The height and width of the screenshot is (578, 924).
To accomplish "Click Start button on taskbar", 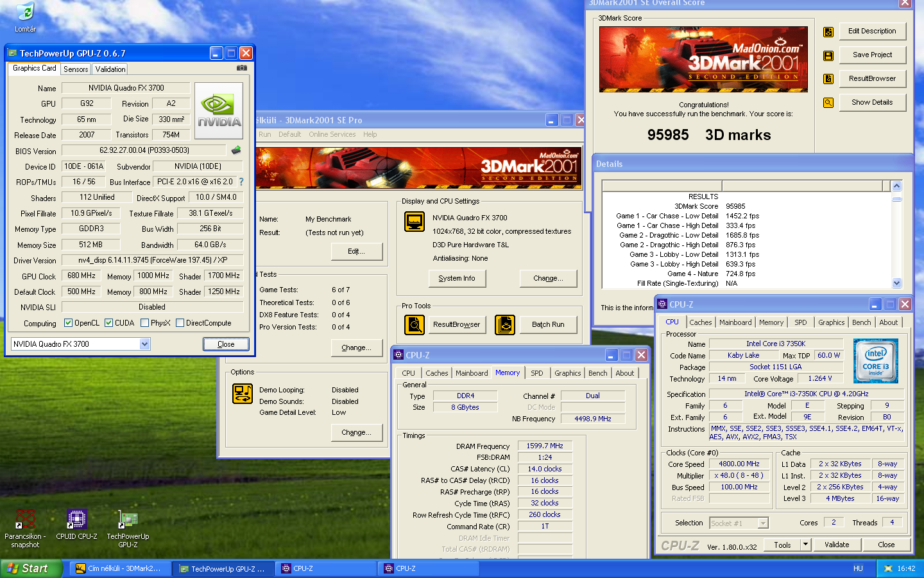I will click(31, 568).
